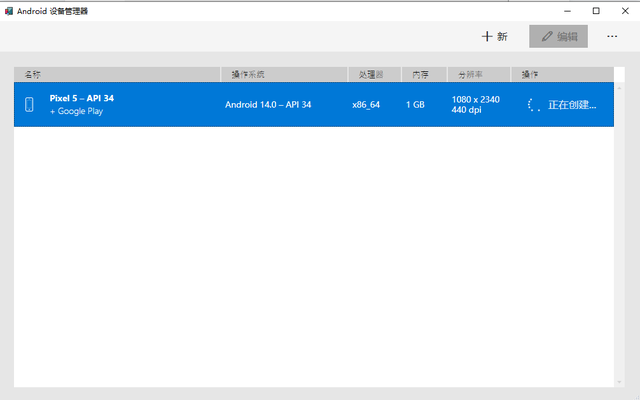The image size is (640, 400).
Task: Click the 'Android 14.0 – API 34' cell
Action: (x=268, y=104)
